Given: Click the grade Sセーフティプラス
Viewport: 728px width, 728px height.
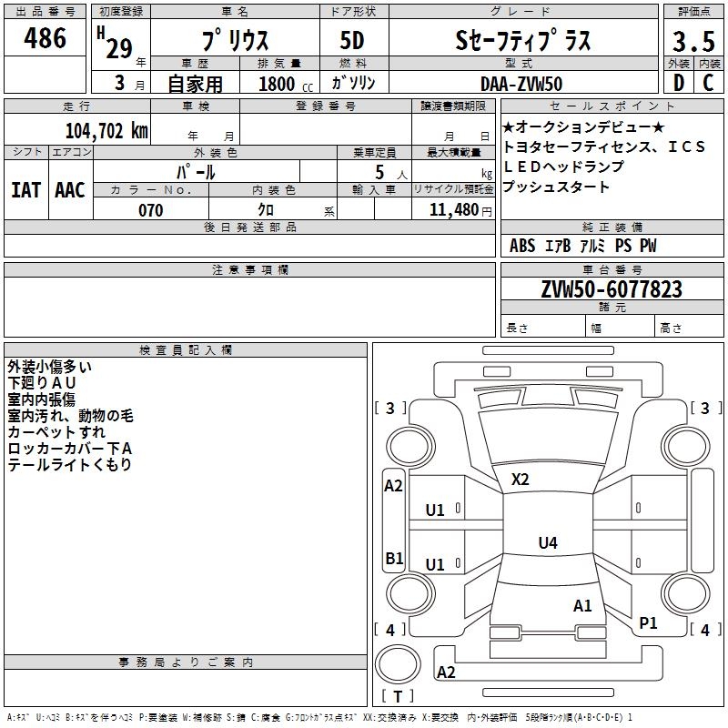Looking at the screenshot, I should [x=523, y=40].
